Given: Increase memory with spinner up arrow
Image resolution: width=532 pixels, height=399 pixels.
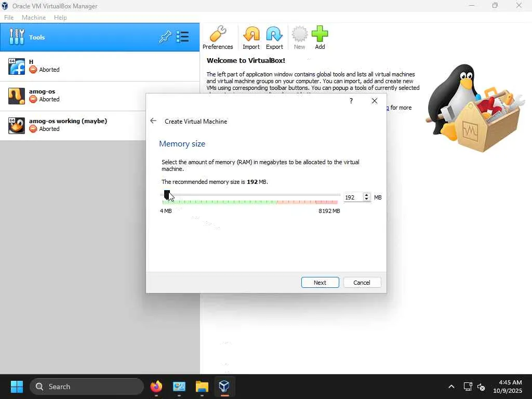Looking at the screenshot, I should tap(366, 195).
